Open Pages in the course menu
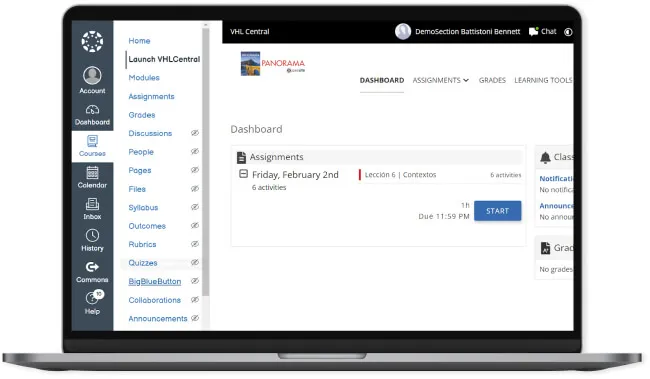 tap(140, 170)
